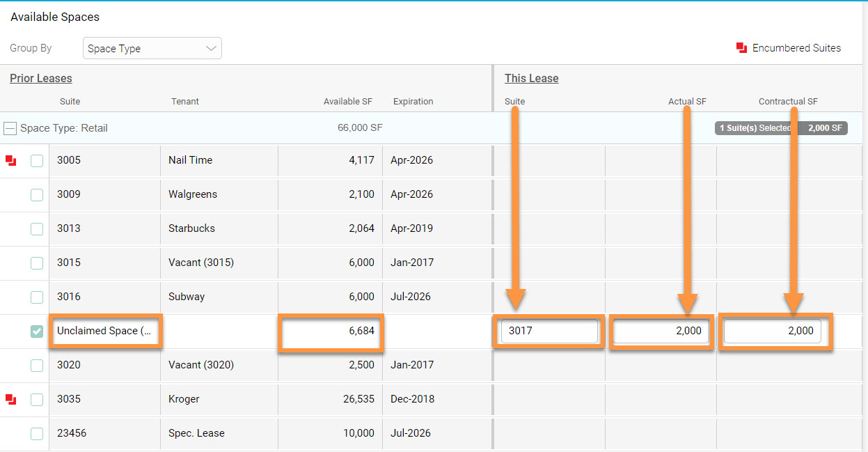Click the Suite input field containing 3017
Screen dimensions: 868x452
(x=549, y=332)
